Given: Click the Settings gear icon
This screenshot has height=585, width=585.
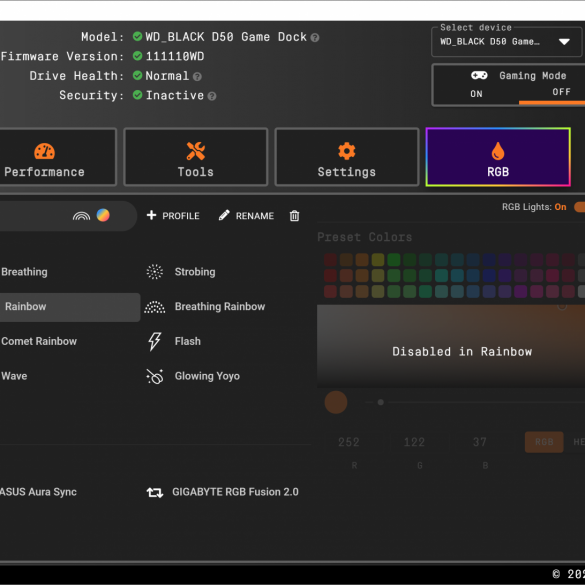Looking at the screenshot, I should point(347,151).
